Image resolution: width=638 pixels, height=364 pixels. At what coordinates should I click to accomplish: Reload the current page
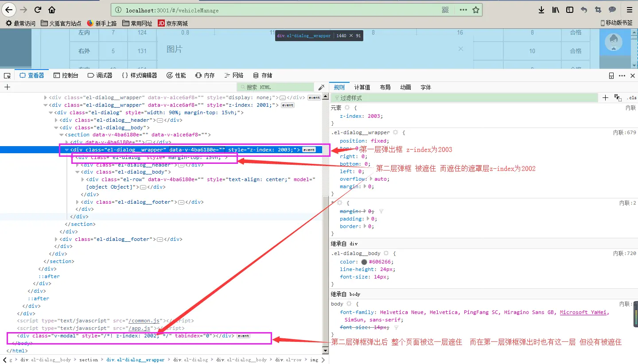(38, 10)
